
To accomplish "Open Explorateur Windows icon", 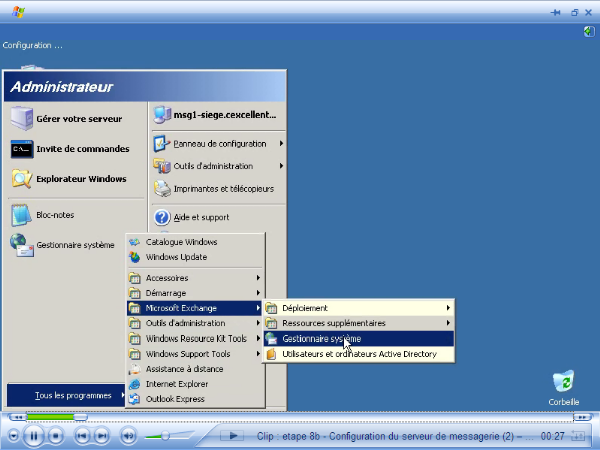I will [x=21, y=179].
